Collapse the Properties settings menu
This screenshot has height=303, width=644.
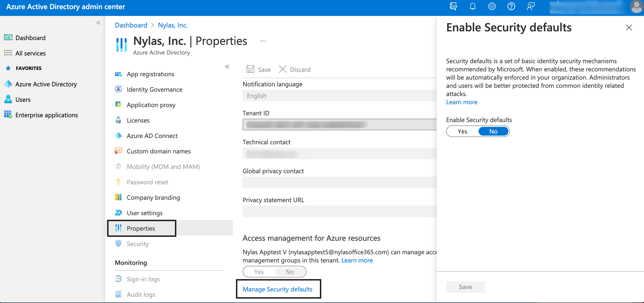click(227, 67)
